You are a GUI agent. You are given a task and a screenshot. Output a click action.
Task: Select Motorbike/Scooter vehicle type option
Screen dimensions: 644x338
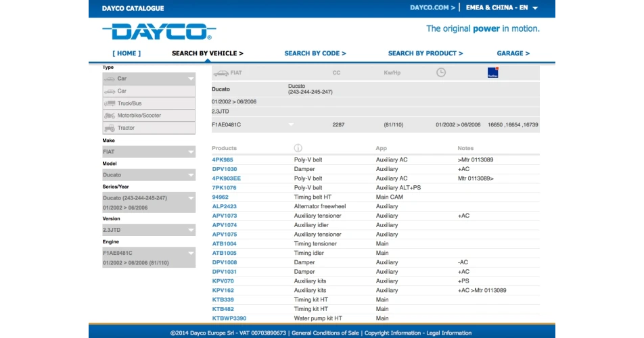click(149, 116)
